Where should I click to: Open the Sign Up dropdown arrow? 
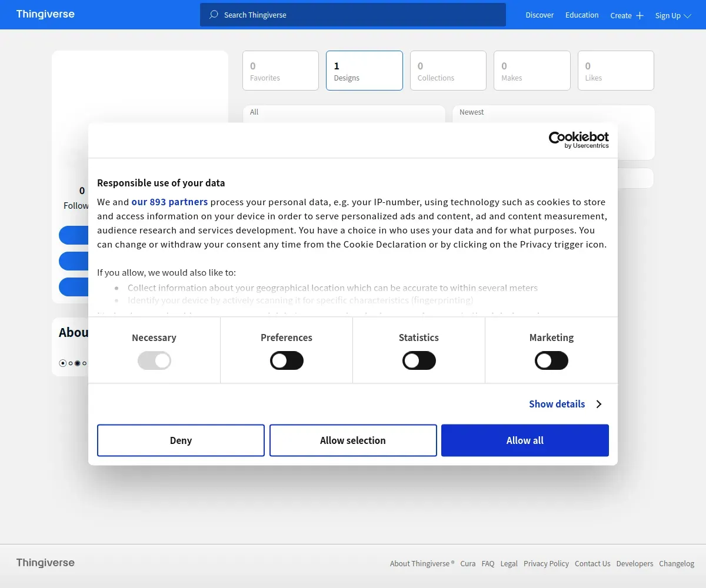(x=687, y=16)
